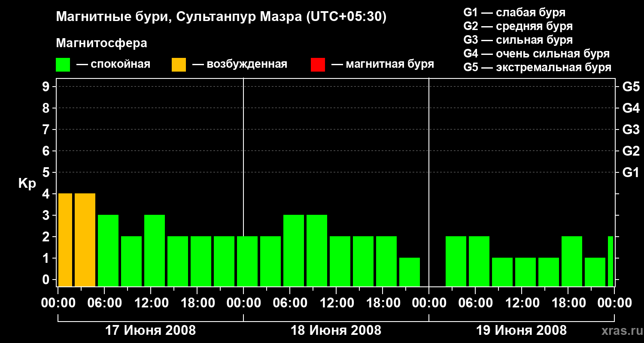Click the Kp axis value 5

coord(47,172)
